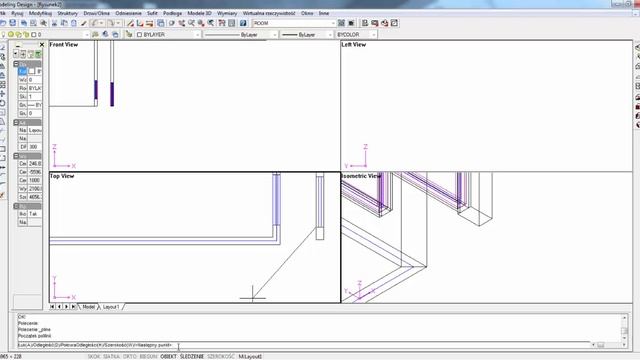Click the Save disk icon in toolbar
This screenshot has height=360, width=640.
click(x=13, y=23)
